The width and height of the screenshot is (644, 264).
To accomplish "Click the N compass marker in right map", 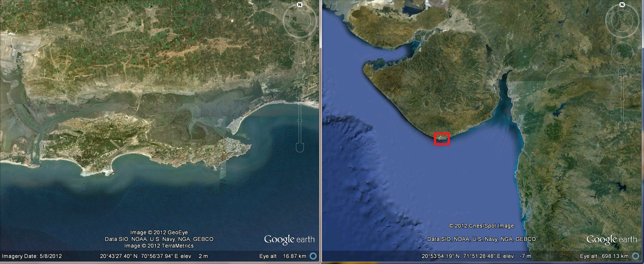I will click(622, 4).
